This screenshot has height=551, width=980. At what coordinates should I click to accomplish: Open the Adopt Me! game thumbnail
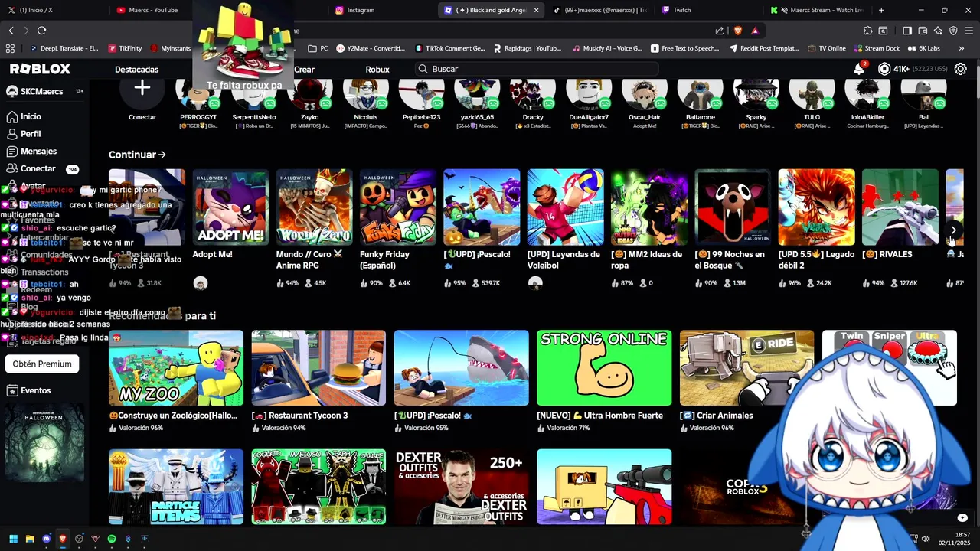click(x=230, y=207)
